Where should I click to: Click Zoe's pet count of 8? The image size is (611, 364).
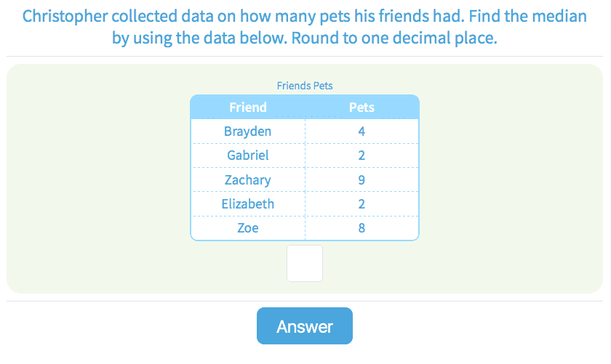pyautogui.click(x=362, y=227)
